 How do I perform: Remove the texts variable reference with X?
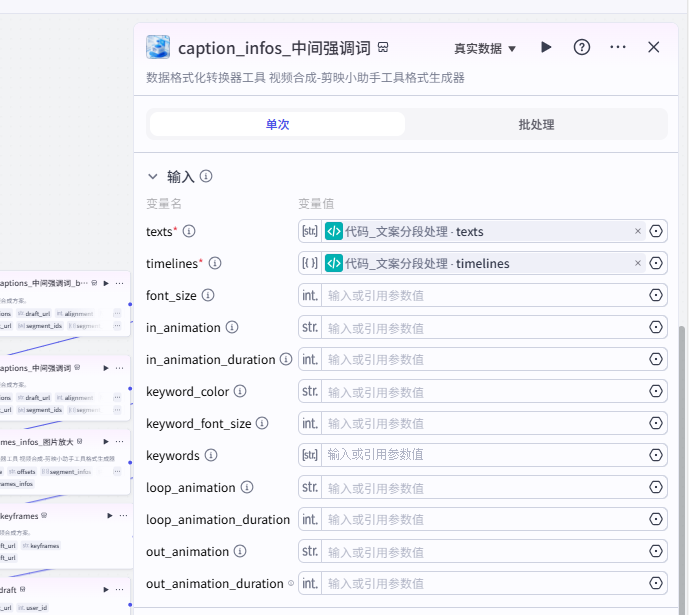tap(638, 231)
